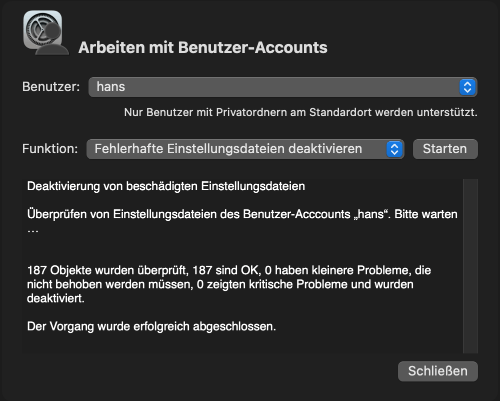Image resolution: width=500 pixels, height=401 pixels.
Task: Click the user accounts gear icon
Action: [x=45, y=33]
